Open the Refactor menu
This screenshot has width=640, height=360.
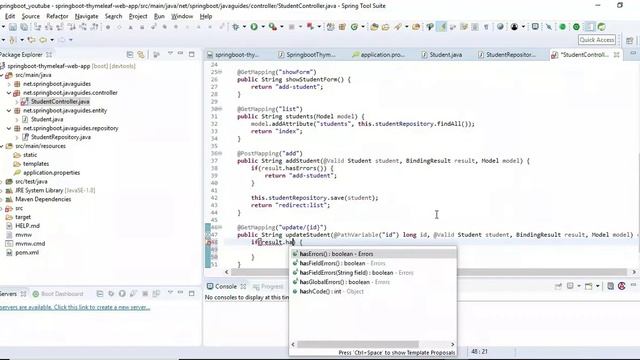[57, 16]
